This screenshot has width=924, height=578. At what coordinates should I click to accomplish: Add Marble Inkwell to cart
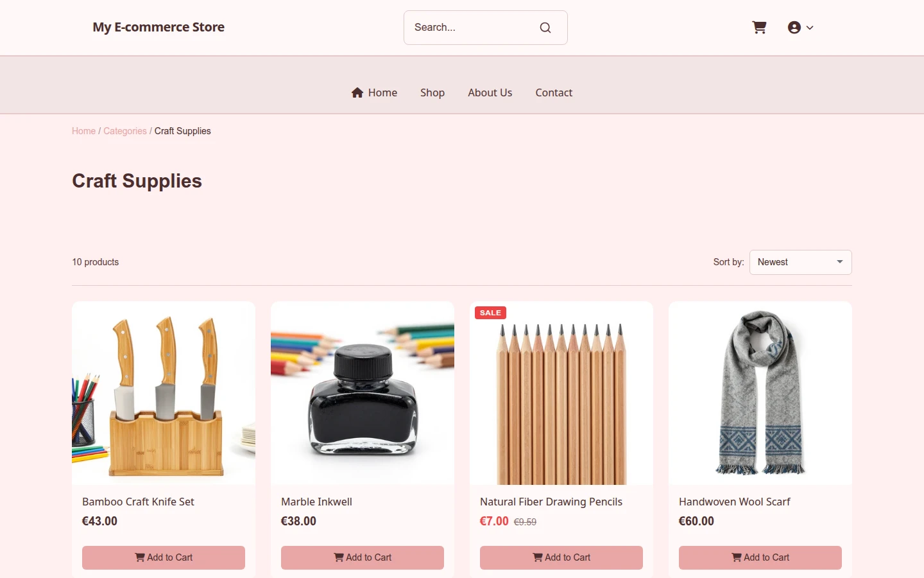[363, 557]
